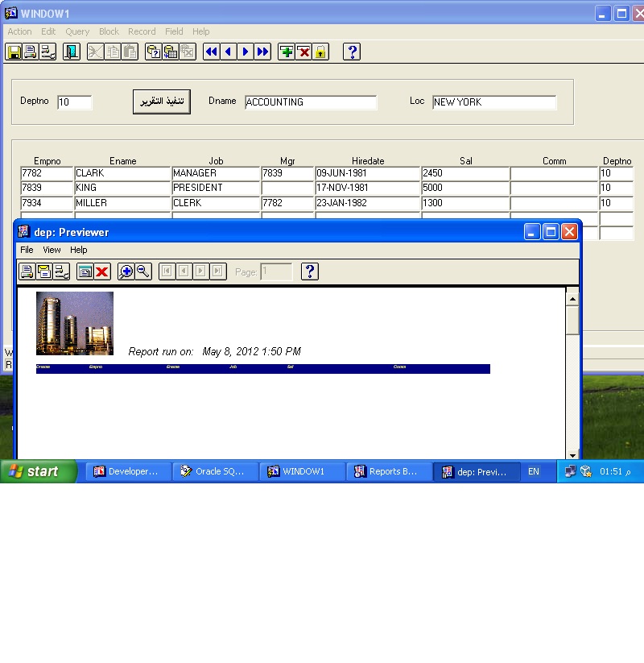Click the Exit door icon in toolbar
The height and width of the screenshot is (663, 644).
pos(72,52)
